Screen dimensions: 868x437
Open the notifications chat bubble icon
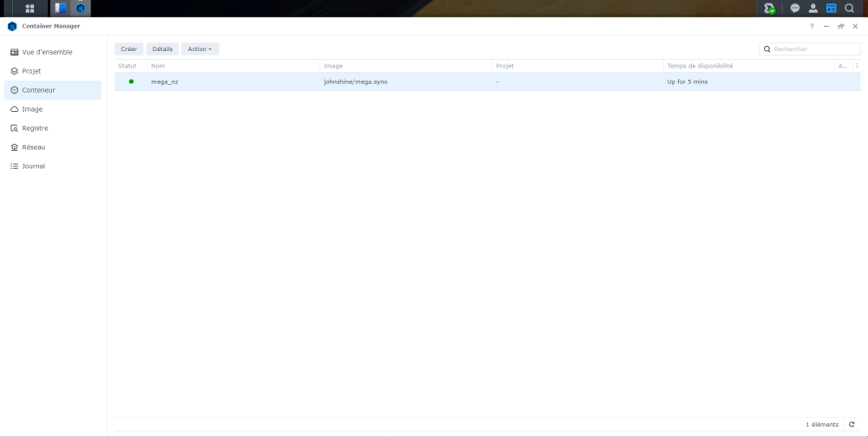click(x=795, y=9)
